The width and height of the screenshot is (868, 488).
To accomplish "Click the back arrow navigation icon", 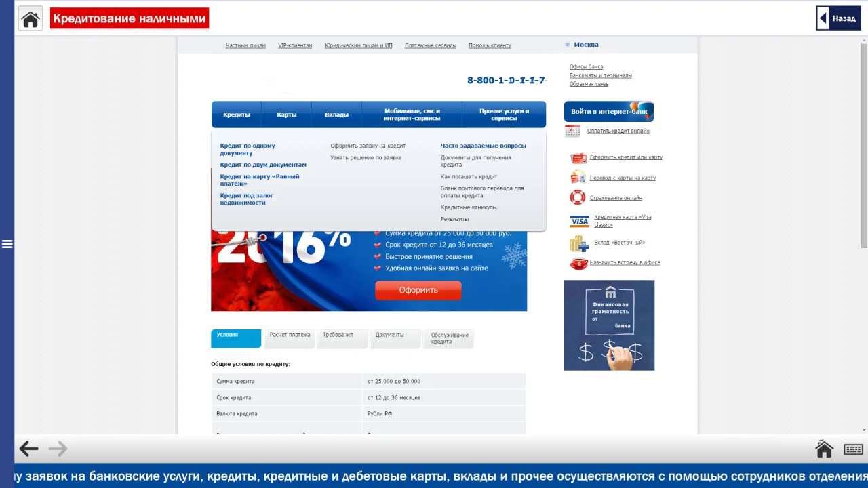I will point(28,448).
